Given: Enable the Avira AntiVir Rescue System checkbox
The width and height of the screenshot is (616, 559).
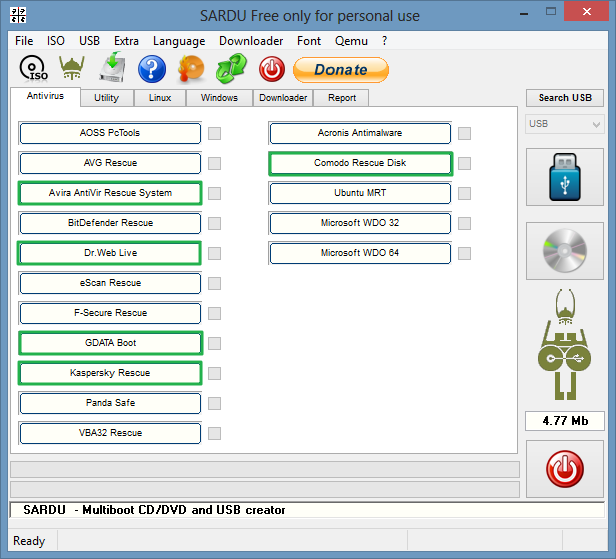Looking at the screenshot, I should tap(214, 193).
